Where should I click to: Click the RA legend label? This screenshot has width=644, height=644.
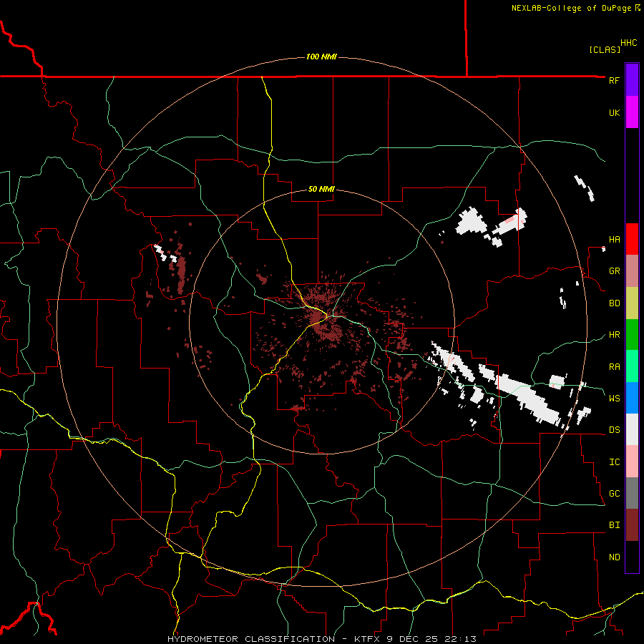click(614, 367)
